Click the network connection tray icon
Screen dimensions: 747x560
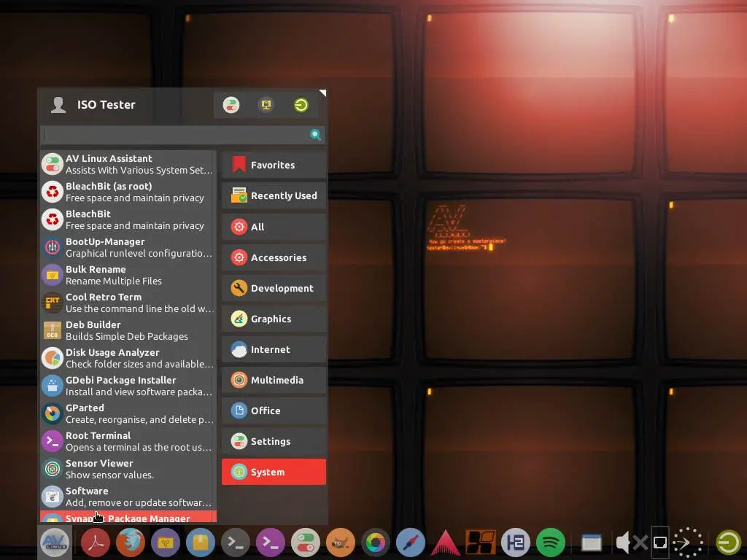point(659,542)
